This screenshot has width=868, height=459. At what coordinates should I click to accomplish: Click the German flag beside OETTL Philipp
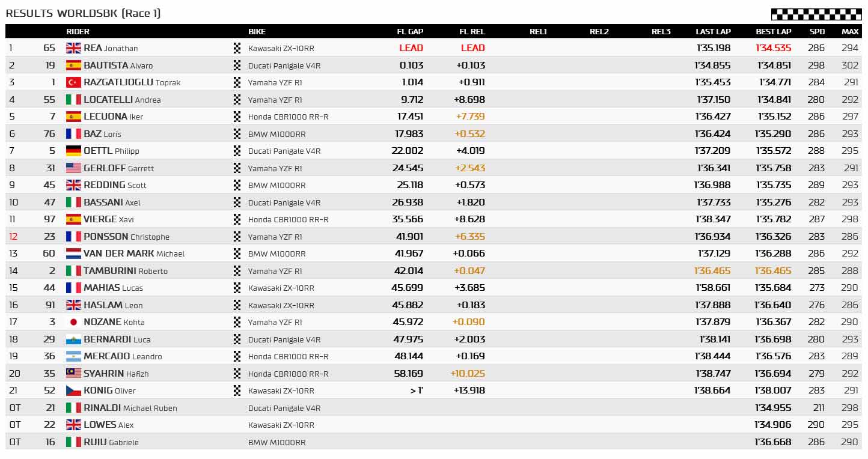click(x=73, y=151)
